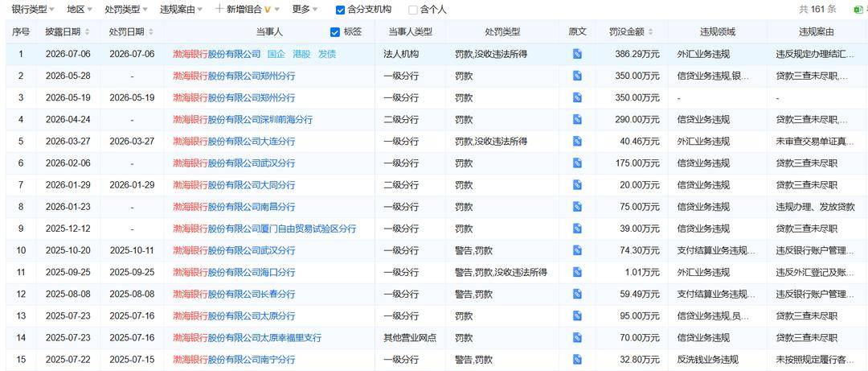The height and width of the screenshot is (371, 868).
Task: Select date 2025-12-12 cell
Action: click(68, 229)
